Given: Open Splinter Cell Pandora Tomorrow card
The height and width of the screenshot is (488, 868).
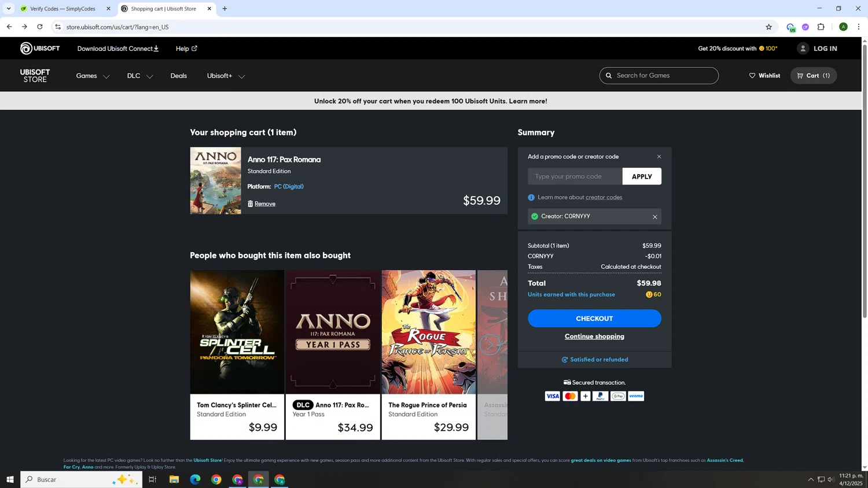Looking at the screenshot, I should point(237,355).
